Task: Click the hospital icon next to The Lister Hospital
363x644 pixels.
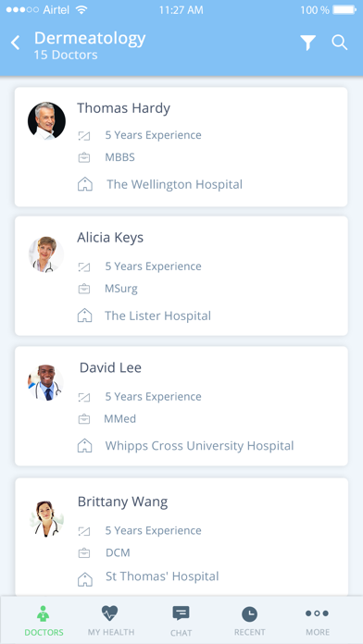Action: tap(84, 316)
